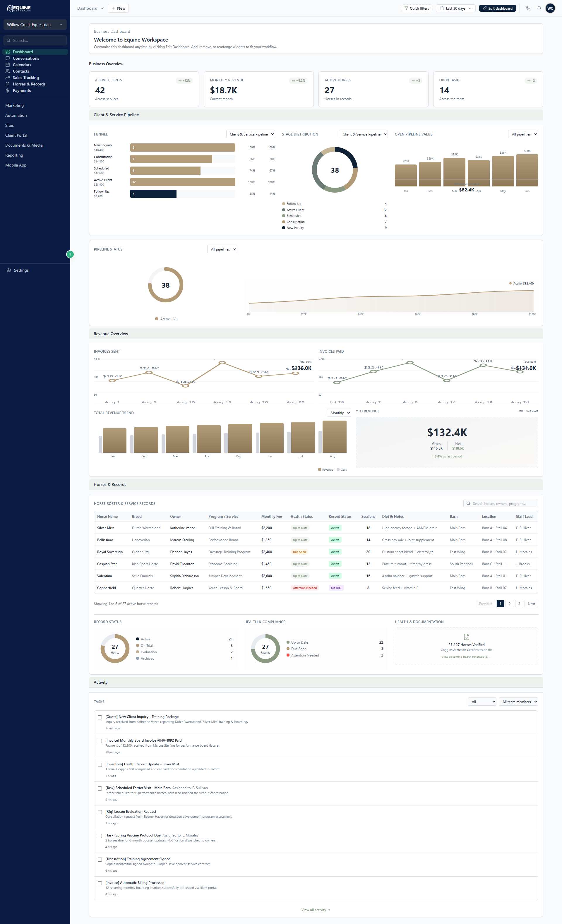Open the Last 30 days date range dropdown
The height and width of the screenshot is (924, 562).
click(455, 8)
